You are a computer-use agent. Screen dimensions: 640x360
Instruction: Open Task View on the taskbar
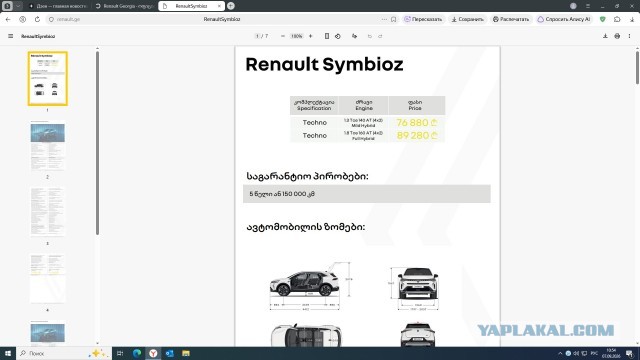120,353
